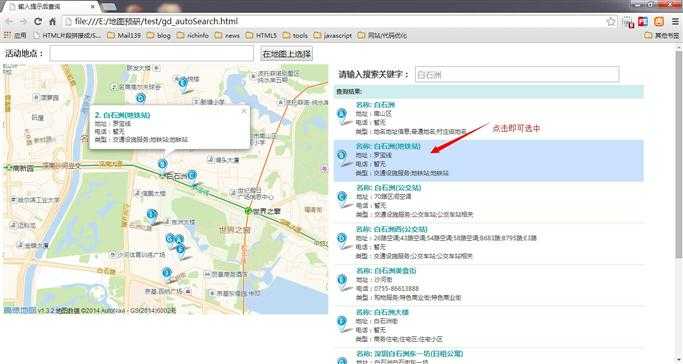Image resolution: width=683 pixels, height=364 pixels.
Task: Open a new browser tab
Action: (x=109, y=7)
